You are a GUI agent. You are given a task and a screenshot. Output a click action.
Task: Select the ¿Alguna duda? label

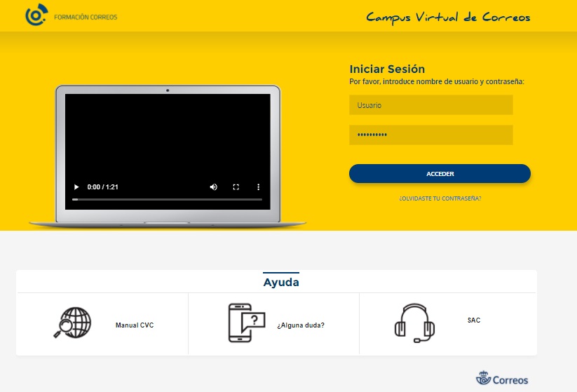click(x=300, y=325)
